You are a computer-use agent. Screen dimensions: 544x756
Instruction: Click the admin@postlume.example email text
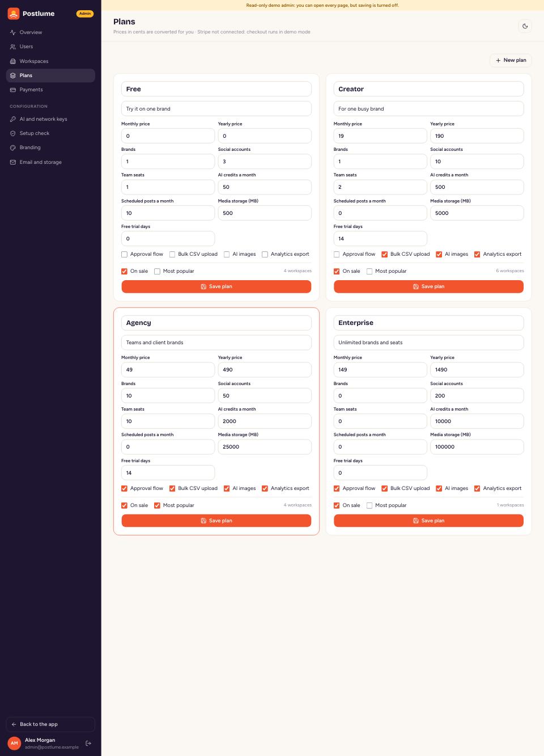pyautogui.click(x=52, y=747)
